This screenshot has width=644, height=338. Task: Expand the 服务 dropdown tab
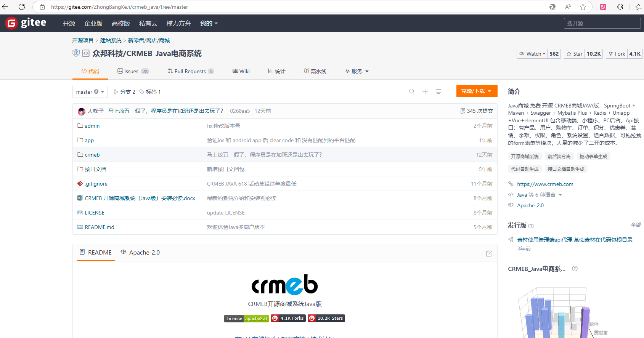(x=357, y=71)
